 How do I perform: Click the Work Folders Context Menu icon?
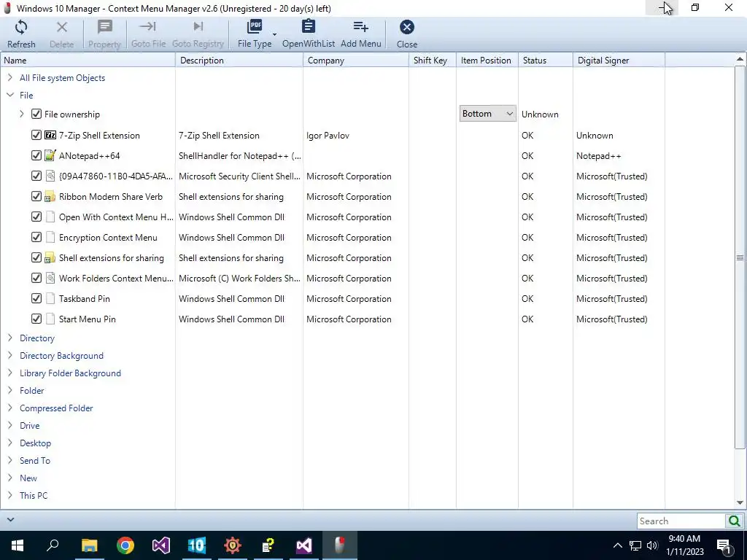point(50,278)
